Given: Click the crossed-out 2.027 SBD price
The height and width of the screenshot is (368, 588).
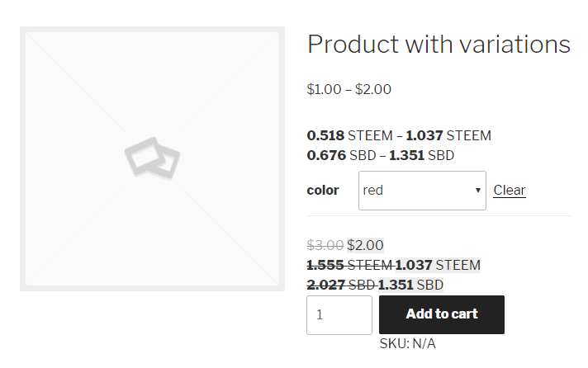Looking at the screenshot, I should [340, 285].
